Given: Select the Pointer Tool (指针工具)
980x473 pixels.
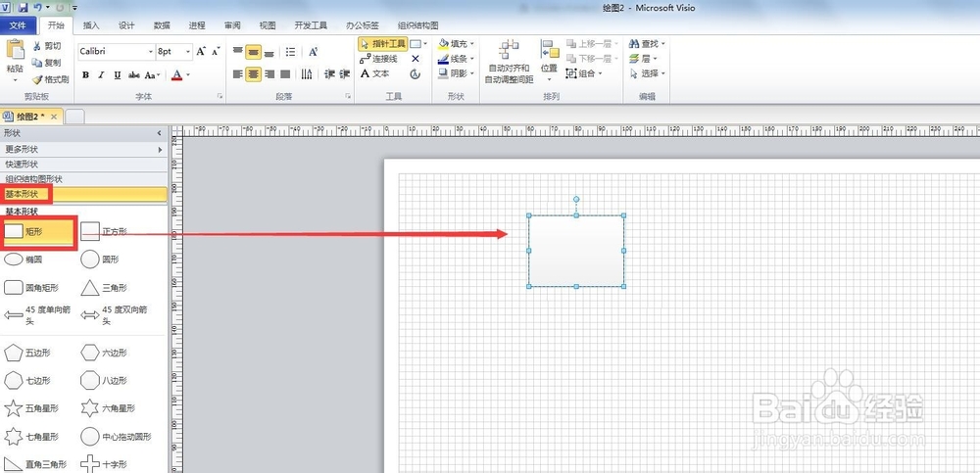Looking at the screenshot, I should [383, 44].
